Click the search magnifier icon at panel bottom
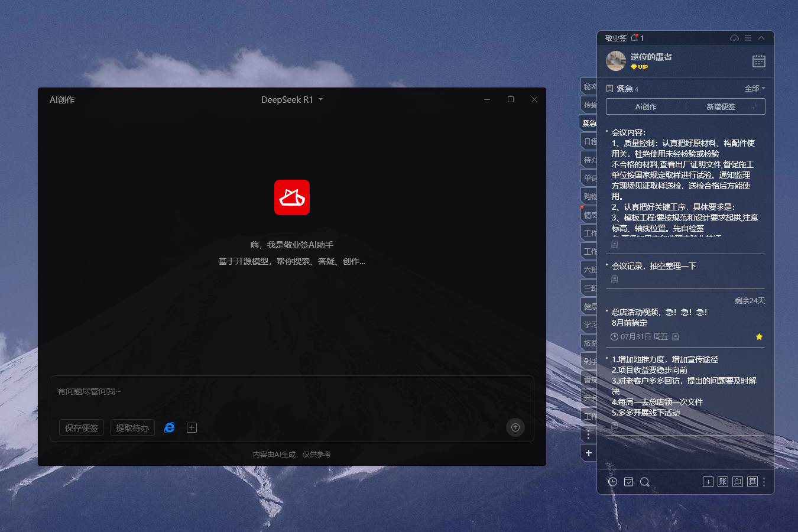This screenshot has height=532, width=798. [x=645, y=482]
